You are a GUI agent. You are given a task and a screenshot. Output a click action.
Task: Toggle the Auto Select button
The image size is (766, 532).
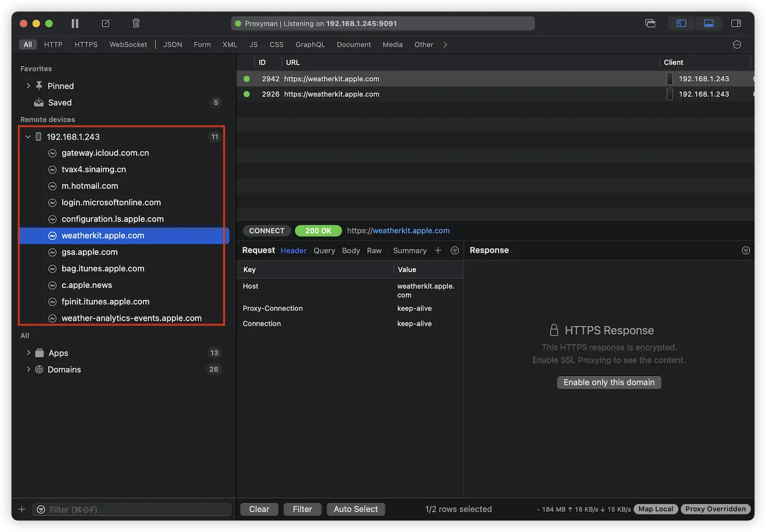click(x=356, y=510)
